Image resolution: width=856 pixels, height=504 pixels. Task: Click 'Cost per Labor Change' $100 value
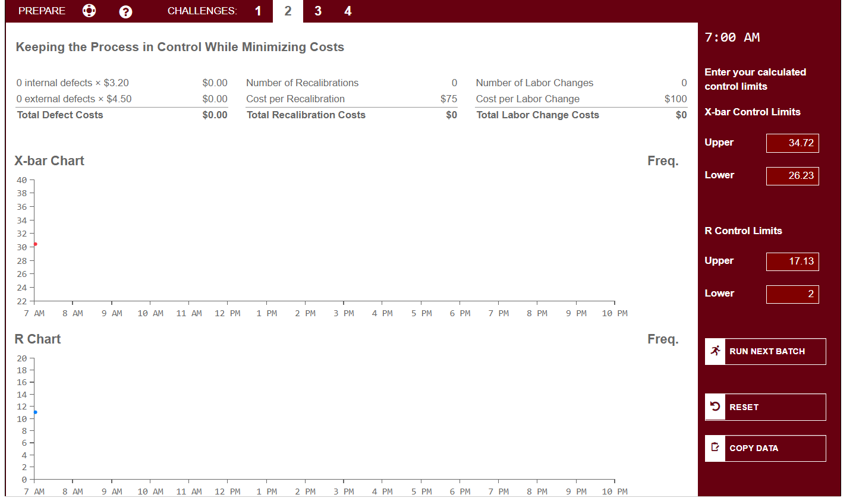tap(676, 99)
